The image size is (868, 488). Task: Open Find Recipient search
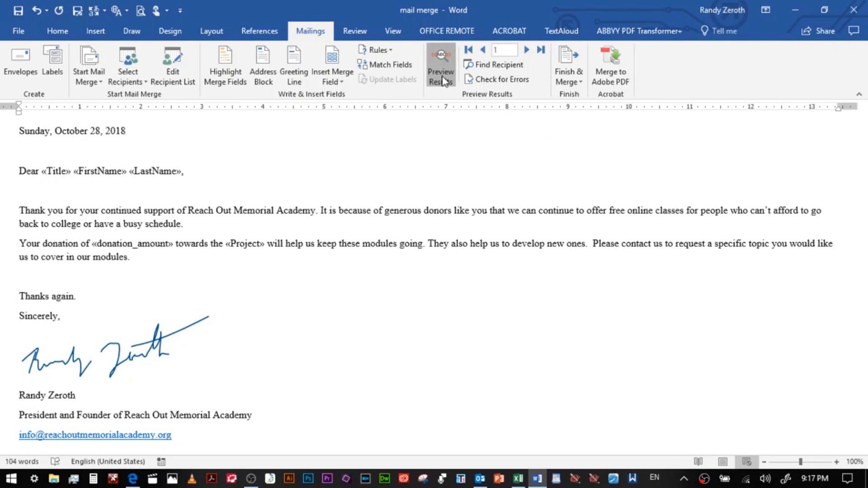click(x=494, y=64)
